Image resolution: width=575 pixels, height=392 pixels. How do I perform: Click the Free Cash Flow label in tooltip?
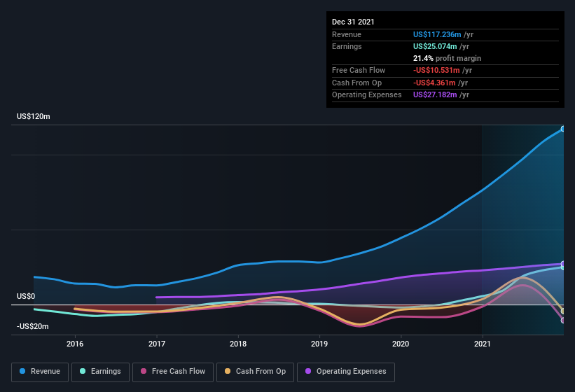pyautogui.click(x=359, y=70)
